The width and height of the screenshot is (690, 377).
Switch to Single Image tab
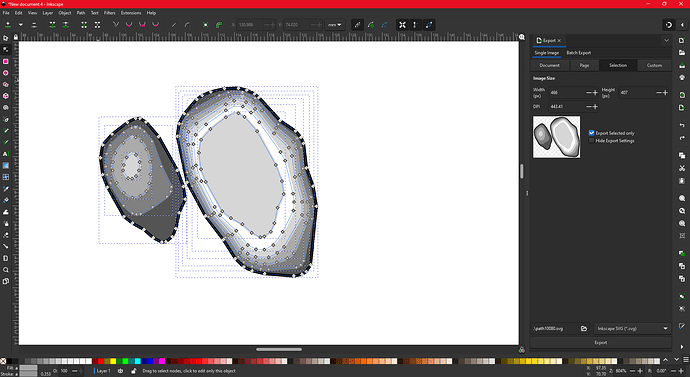pyautogui.click(x=547, y=53)
